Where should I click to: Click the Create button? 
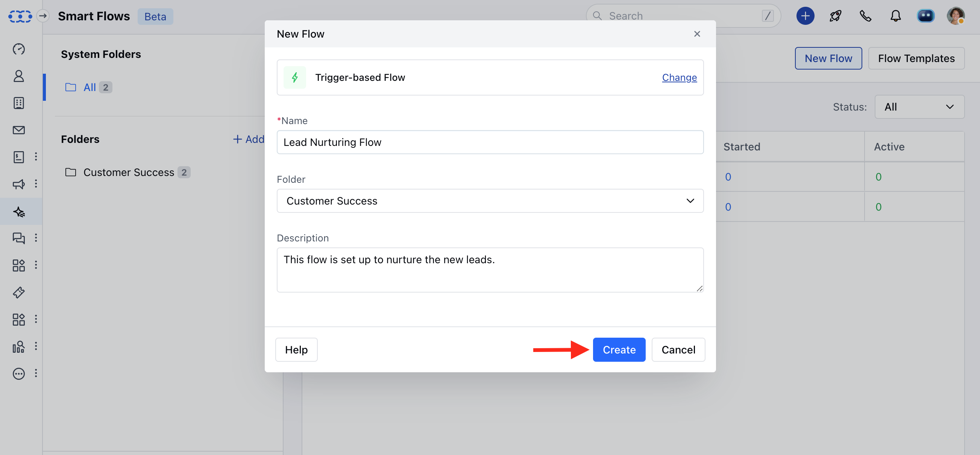pos(619,350)
